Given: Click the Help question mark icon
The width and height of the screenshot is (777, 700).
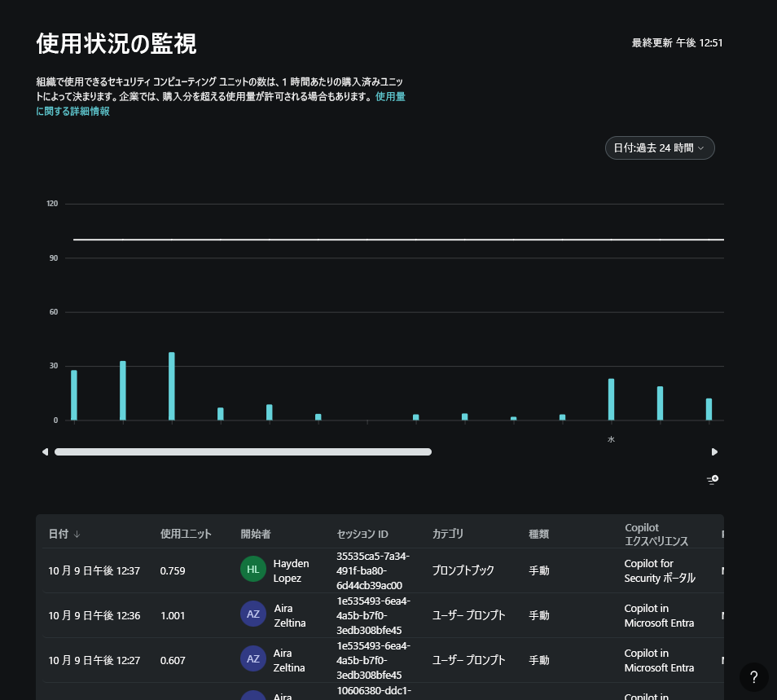Looking at the screenshot, I should [x=753, y=677].
